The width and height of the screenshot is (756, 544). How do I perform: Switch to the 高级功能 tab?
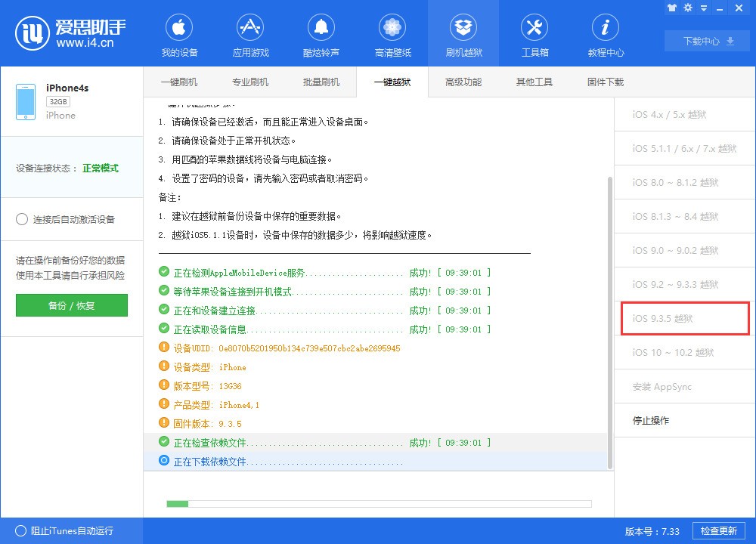pos(463,82)
